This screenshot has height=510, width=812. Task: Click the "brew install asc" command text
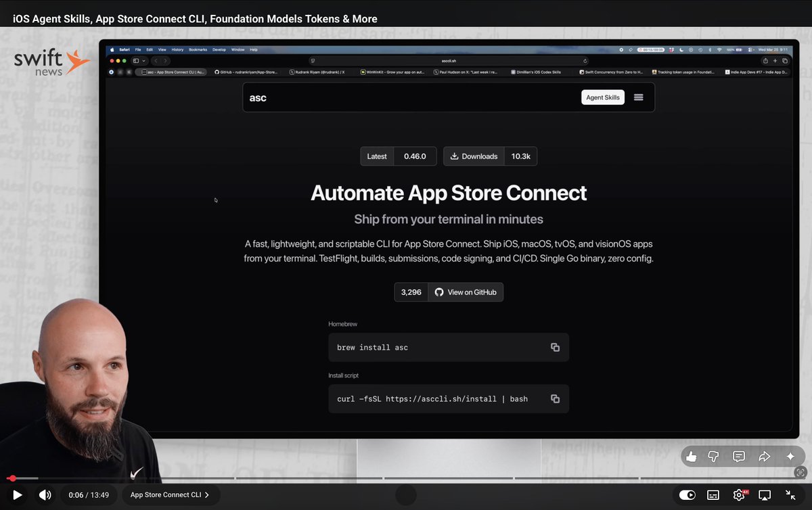pyautogui.click(x=372, y=348)
